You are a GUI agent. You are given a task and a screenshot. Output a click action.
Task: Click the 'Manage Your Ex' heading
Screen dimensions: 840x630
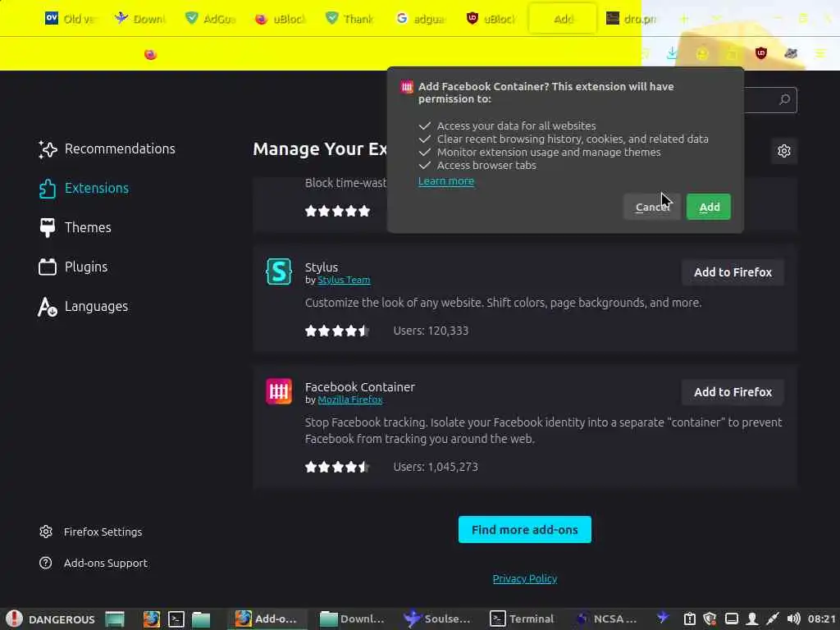pyautogui.click(x=320, y=149)
